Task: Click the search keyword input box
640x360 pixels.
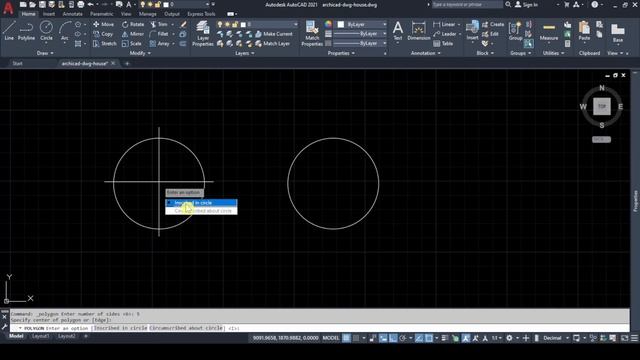Action: pos(467,4)
